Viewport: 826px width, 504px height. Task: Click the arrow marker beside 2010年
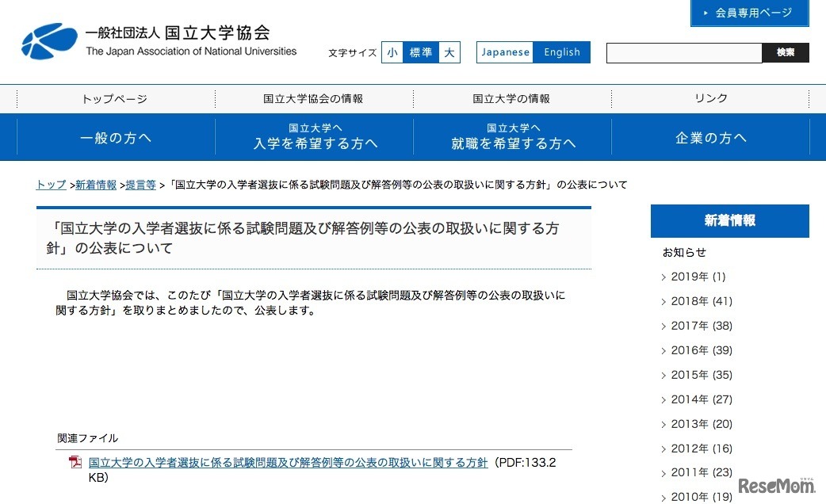tap(664, 497)
